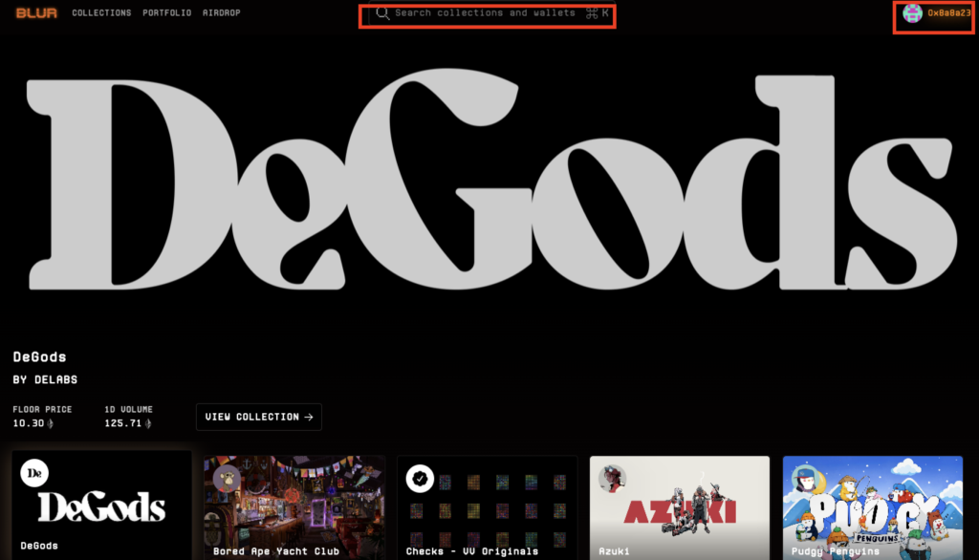Viewport: 979px width, 560px height.
Task: Open the Portfolio page
Action: click(166, 12)
